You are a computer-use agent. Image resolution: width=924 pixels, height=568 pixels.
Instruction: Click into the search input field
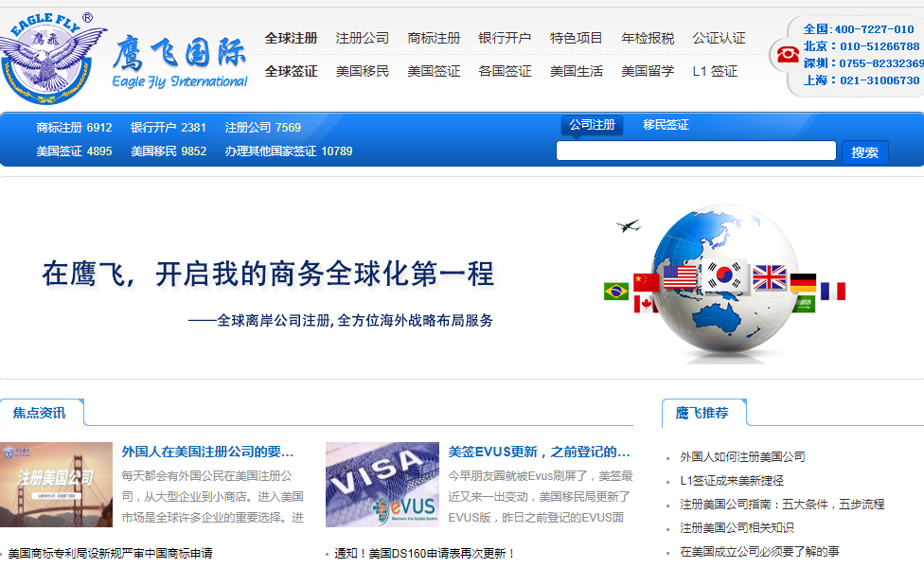tap(695, 151)
